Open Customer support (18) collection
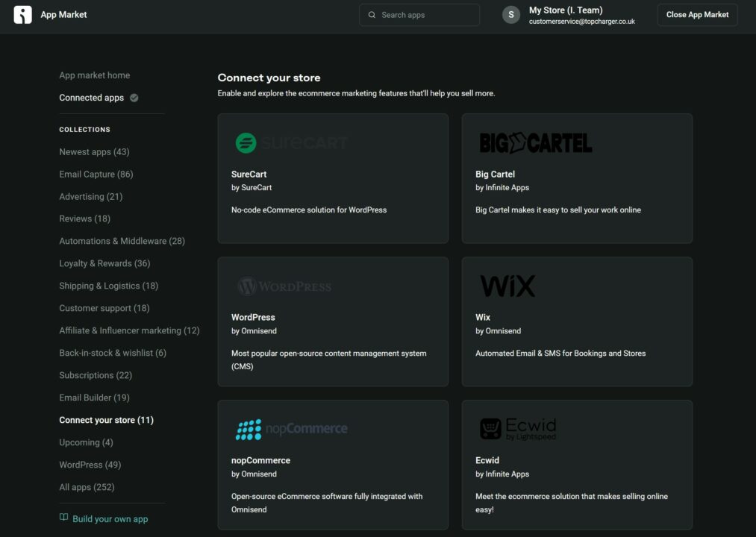 click(104, 308)
